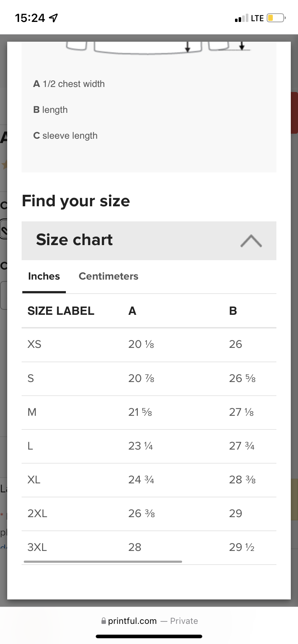Click the Private browsing label

pyautogui.click(x=184, y=621)
